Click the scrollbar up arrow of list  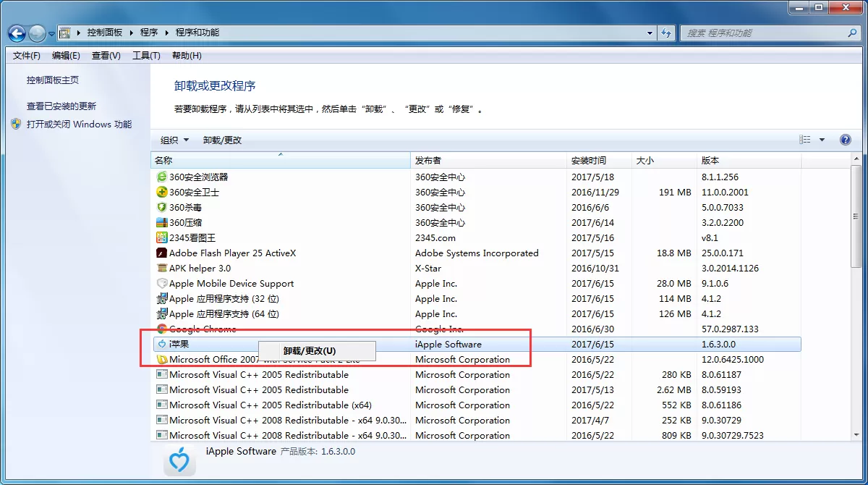(x=858, y=160)
